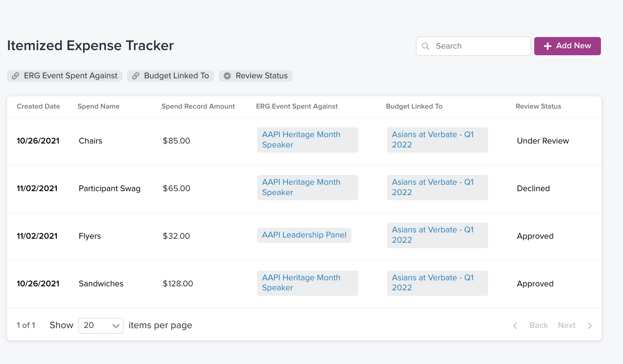Open Asians at Verbate budget link for Sandwiches
623x364 pixels.
pyautogui.click(x=433, y=283)
